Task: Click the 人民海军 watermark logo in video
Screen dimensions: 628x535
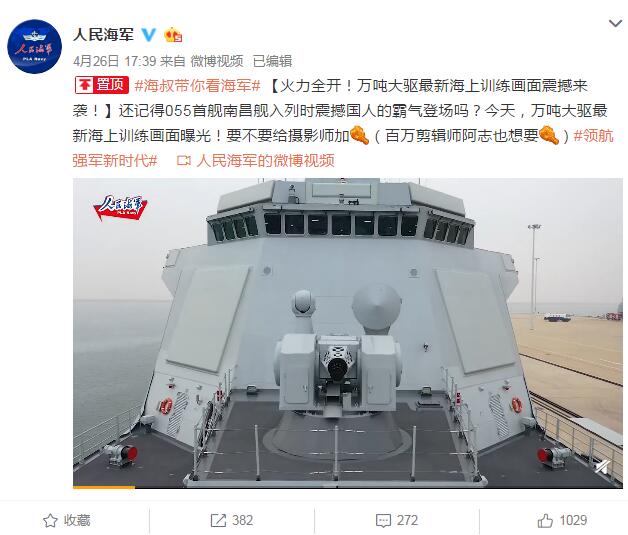Action: 121,207
